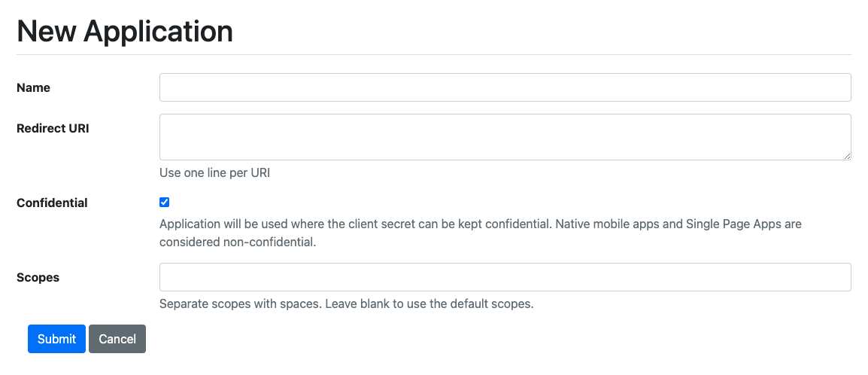Screen dimensions: 868x375
Task: Focus the Redirect URI text area
Action: point(505,136)
